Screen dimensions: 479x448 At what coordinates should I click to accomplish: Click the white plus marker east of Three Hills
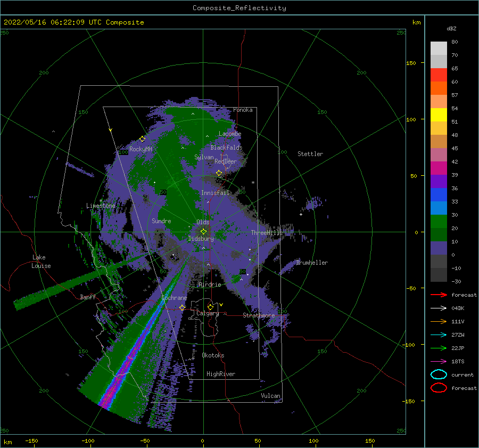301,214
